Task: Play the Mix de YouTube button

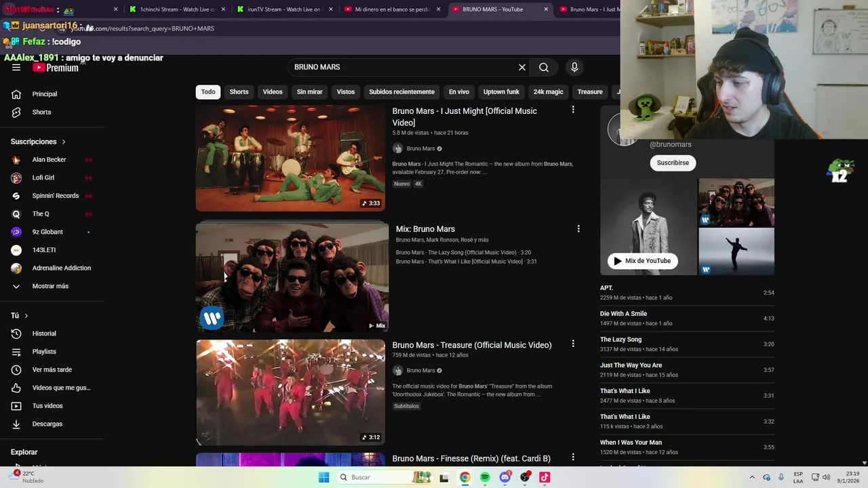Action: click(x=642, y=261)
